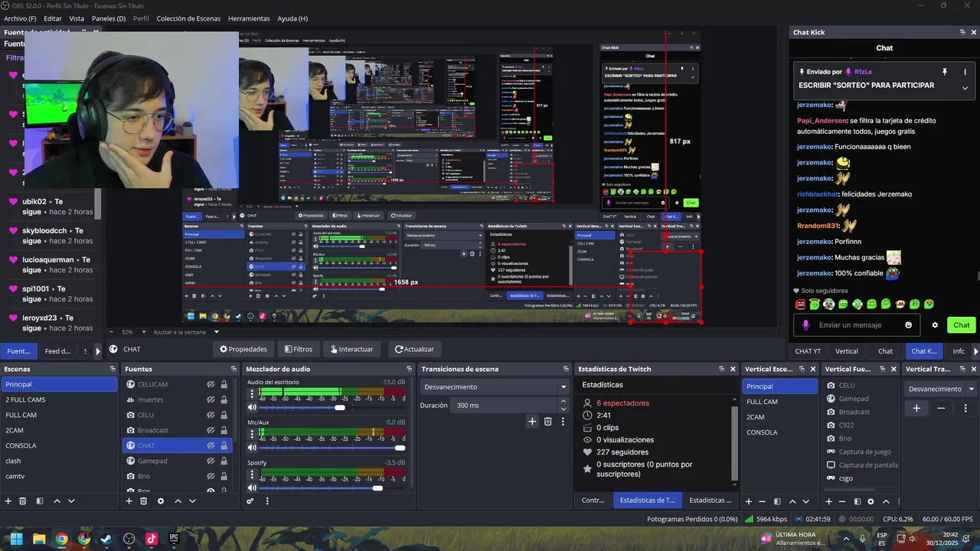The image size is (980, 551).
Task: Toggle visibility of CELU source
Action: click(x=210, y=415)
